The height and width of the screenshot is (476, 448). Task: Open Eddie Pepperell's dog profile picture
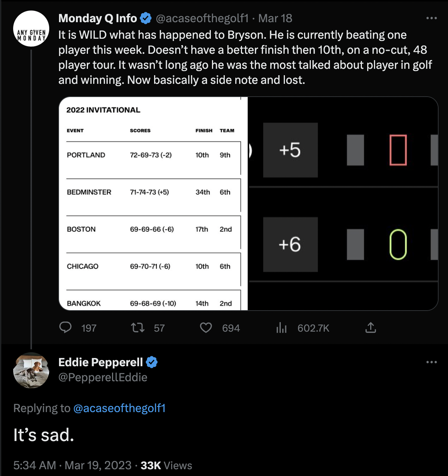31,370
